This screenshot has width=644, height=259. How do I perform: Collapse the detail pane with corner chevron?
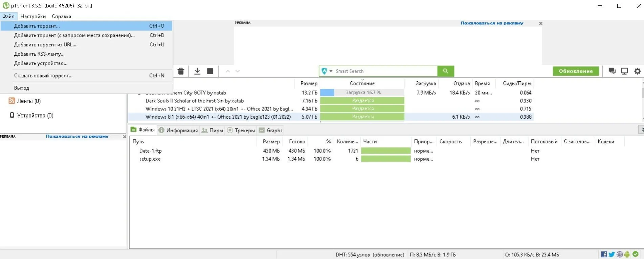[x=641, y=129]
